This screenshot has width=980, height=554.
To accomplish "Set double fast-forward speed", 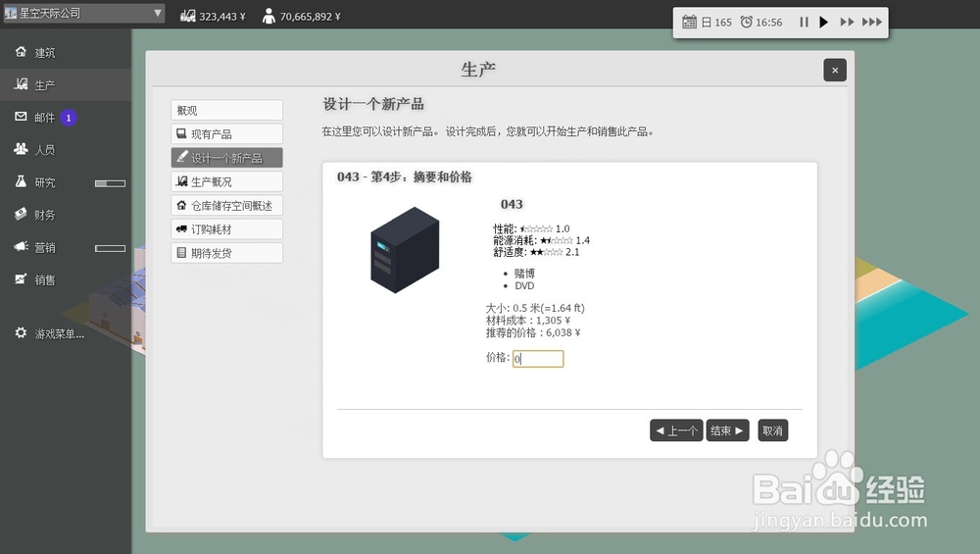I will coord(847,22).
